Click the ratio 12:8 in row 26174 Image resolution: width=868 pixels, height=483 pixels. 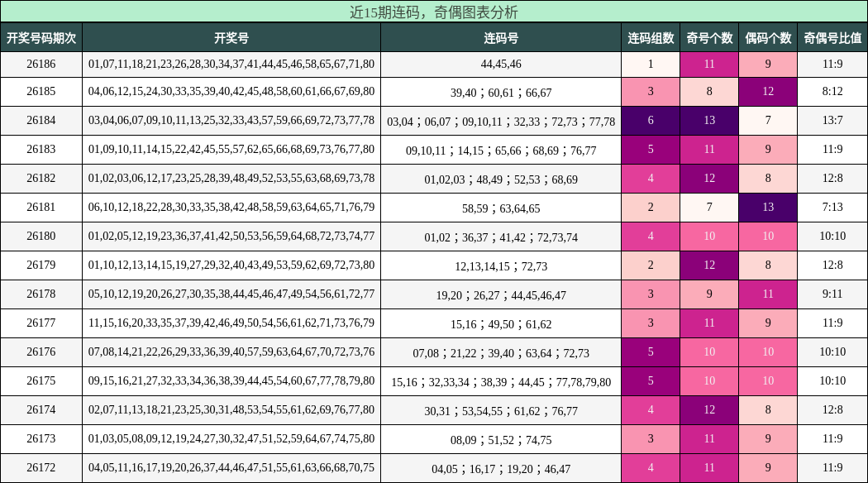(x=832, y=409)
